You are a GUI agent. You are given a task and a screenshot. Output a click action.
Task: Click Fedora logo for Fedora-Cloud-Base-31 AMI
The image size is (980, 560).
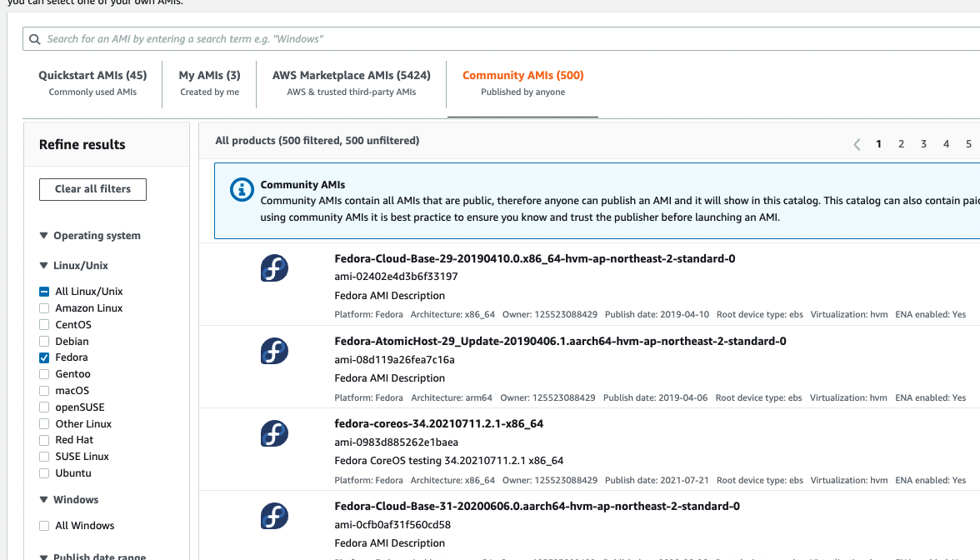click(x=274, y=516)
